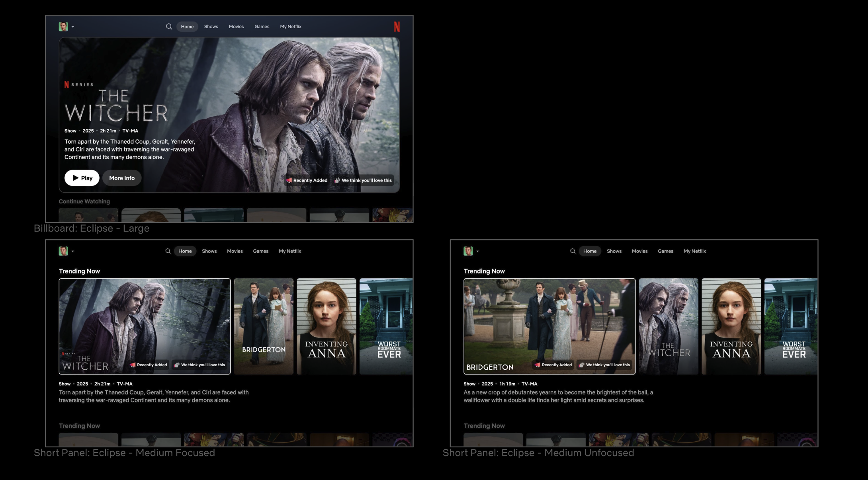
Task: Click upper Trending Now heading in Unfocused panel
Action: (484, 271)
